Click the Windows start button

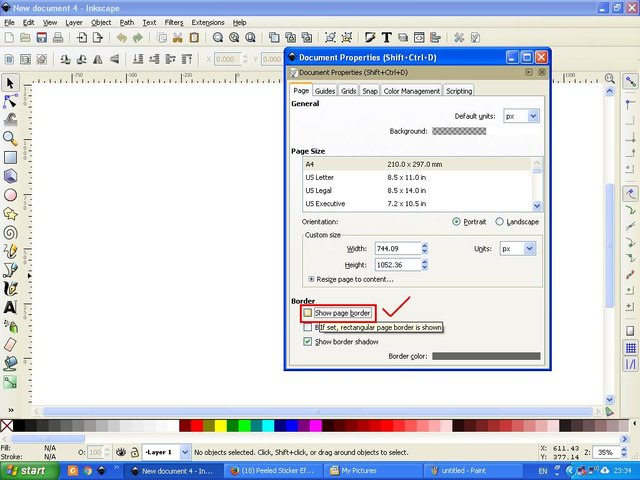click(x=29, y=471)
